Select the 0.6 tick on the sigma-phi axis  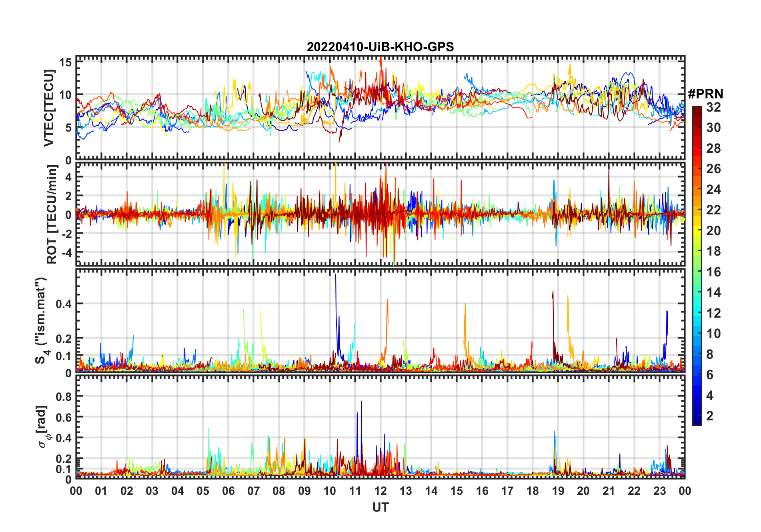(x=64, y=417)
